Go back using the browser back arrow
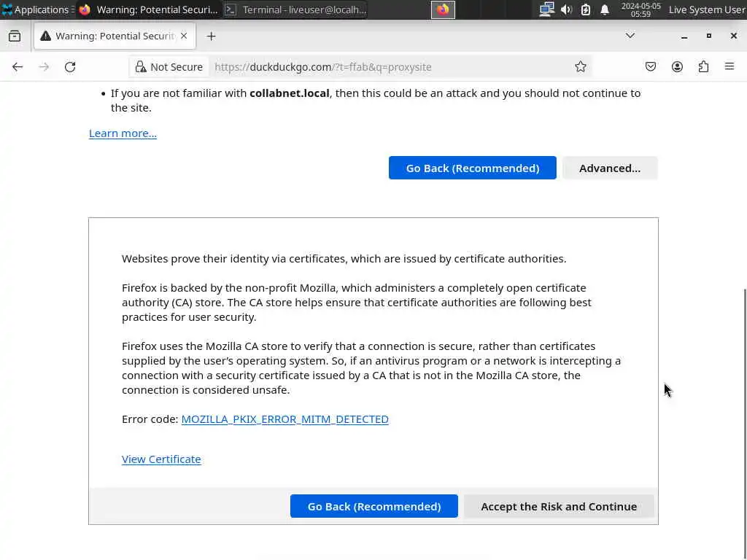 [x=18, y=67]
